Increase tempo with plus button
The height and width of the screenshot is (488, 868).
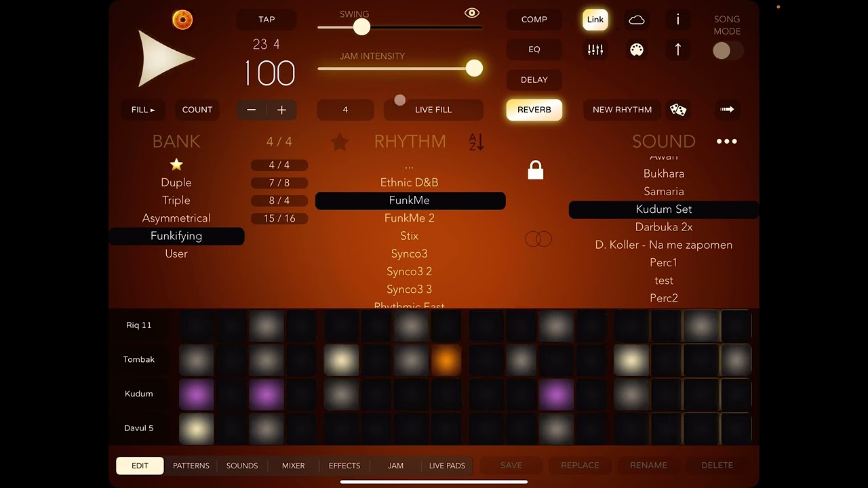(x=282, y=110)
